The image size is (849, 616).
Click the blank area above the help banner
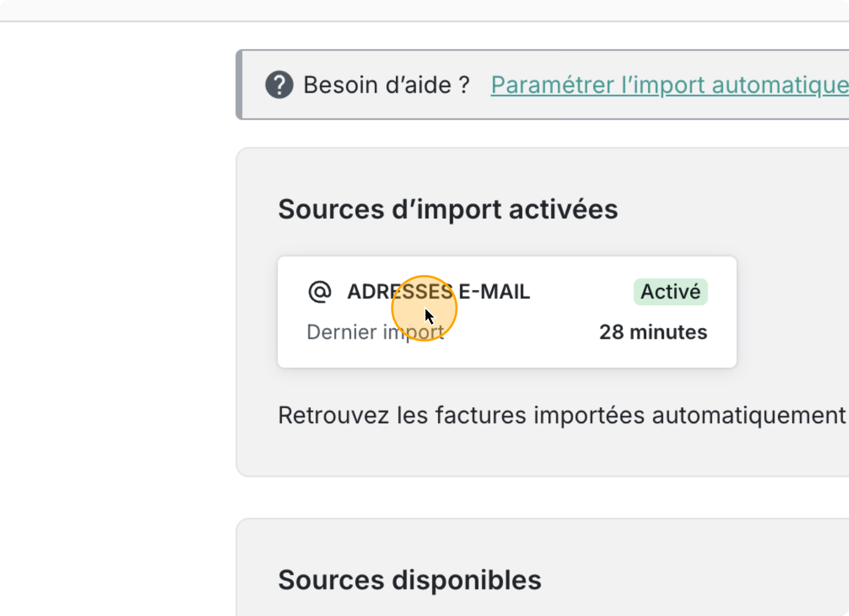(x=543, y=36)
